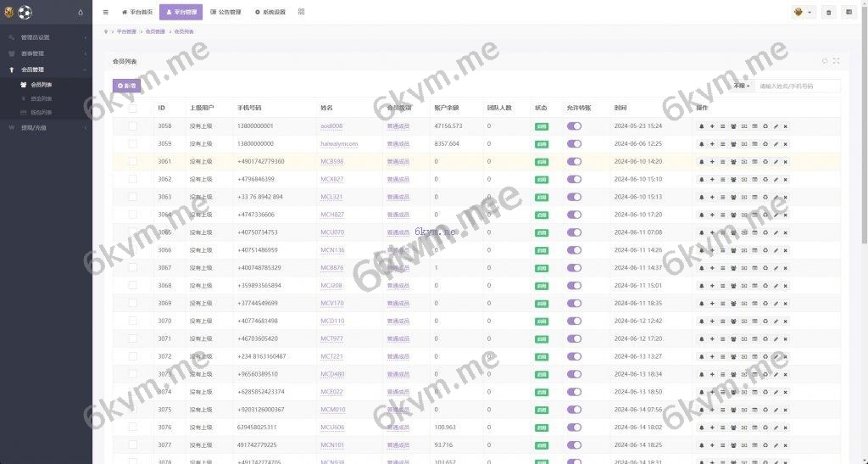The height and width of the screenshot is (464, 868).
Task: Click the 会员管理 breadcrumb link
Action: pos(155,31)
